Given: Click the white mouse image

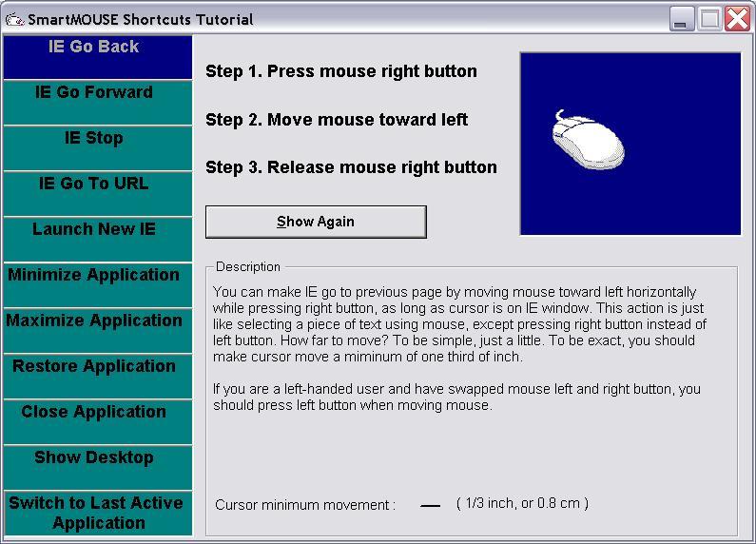Looking at the screenshot, I should (588, 141).
